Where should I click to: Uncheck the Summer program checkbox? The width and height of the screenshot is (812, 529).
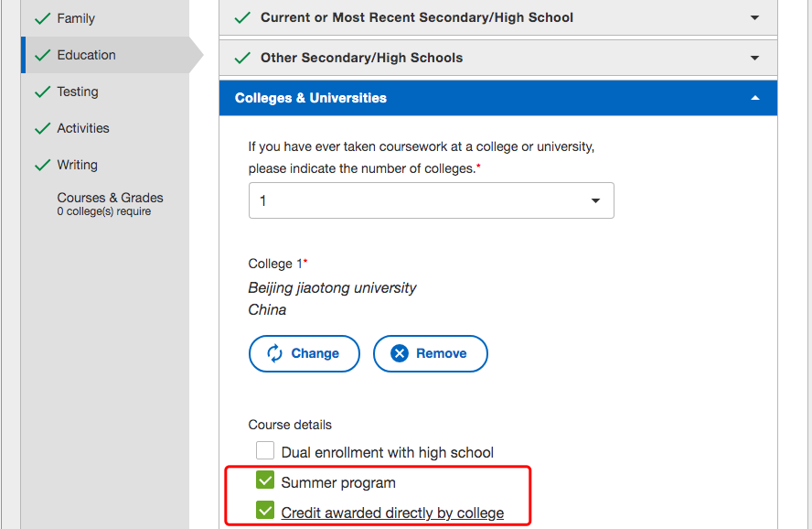coord(265,480)
